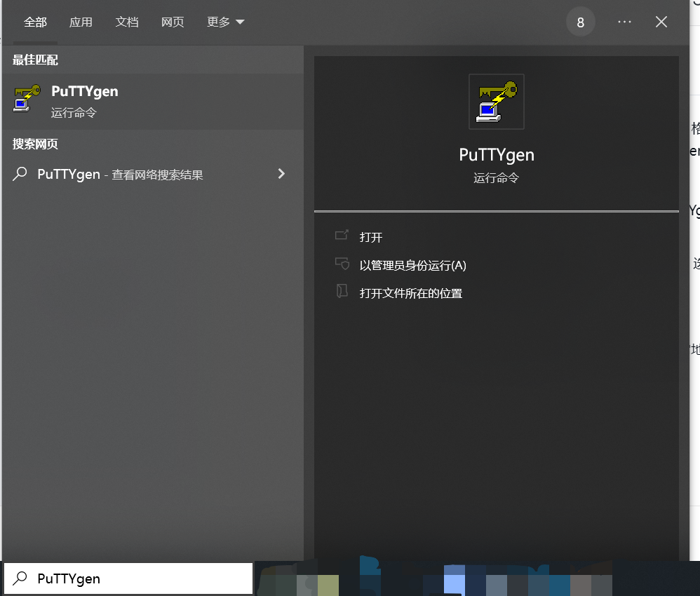700x596 pixels.
Task: Click the admin shield icon
Action: (x=342, y=264)
